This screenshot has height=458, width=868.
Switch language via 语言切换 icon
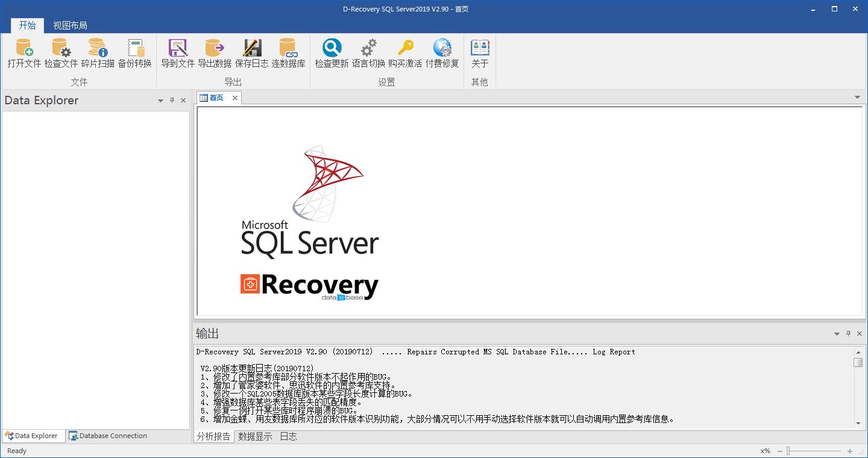[x=368, y=53]
